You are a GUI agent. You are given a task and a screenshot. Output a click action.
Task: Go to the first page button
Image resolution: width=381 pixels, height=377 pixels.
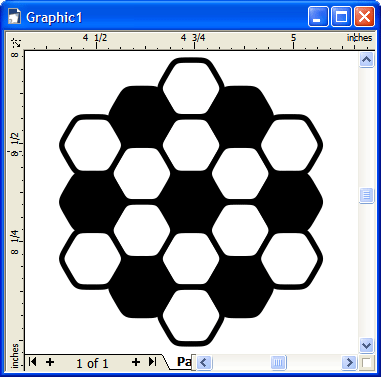coord(32,361)
